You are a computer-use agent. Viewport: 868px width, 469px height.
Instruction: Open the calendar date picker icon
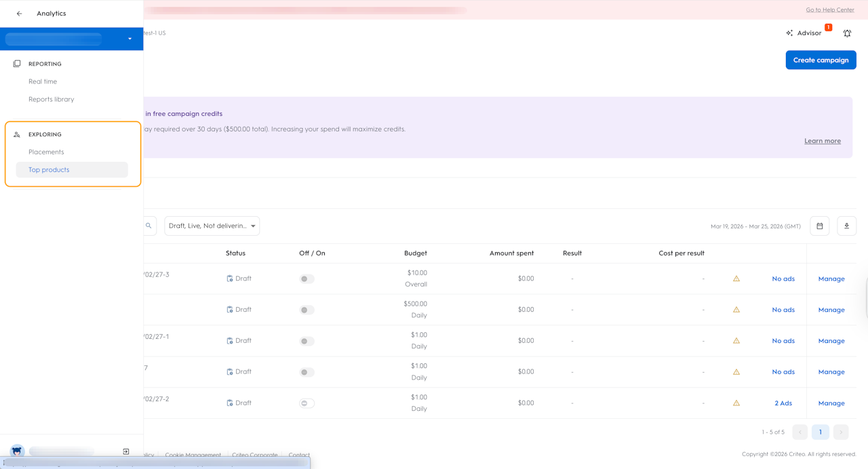point(820,226)
